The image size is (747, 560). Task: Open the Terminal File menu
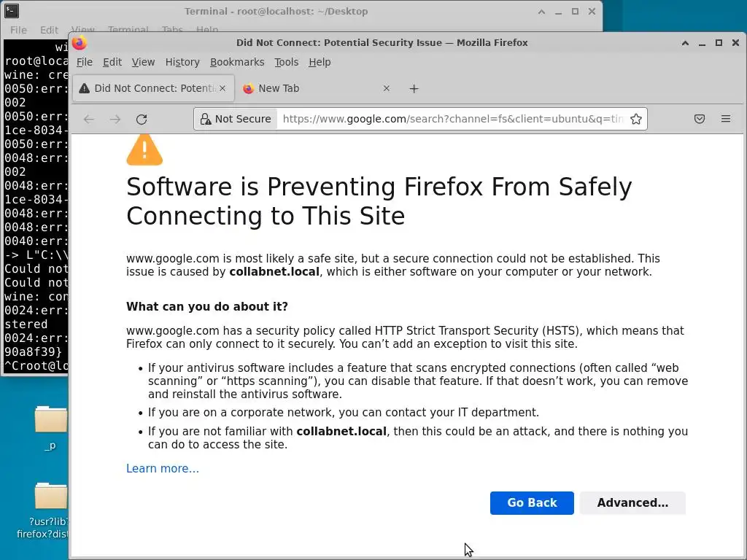click(x=18, y=30)
